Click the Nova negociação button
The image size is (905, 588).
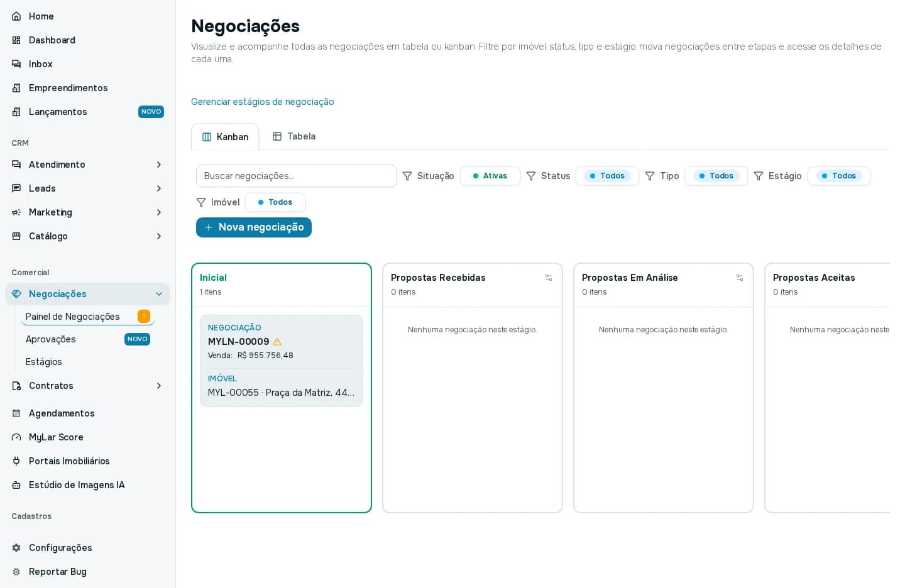(254, 227)
